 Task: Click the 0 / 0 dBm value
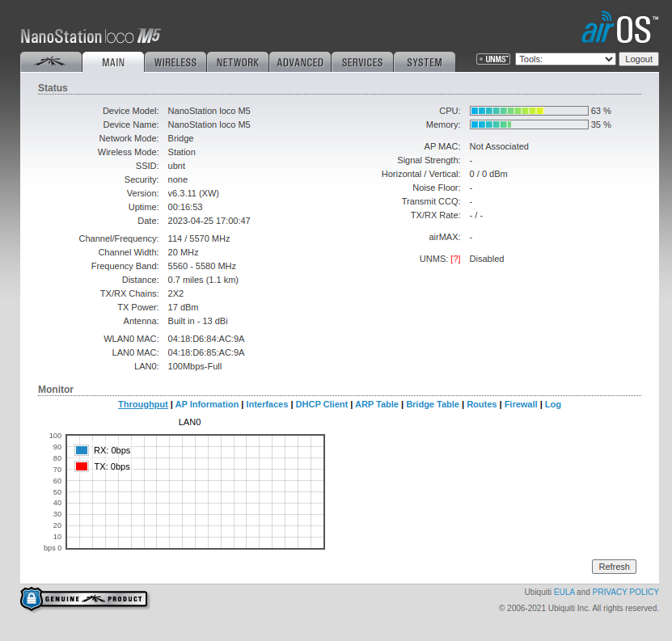pyautogui.click(x=488, y=174)
